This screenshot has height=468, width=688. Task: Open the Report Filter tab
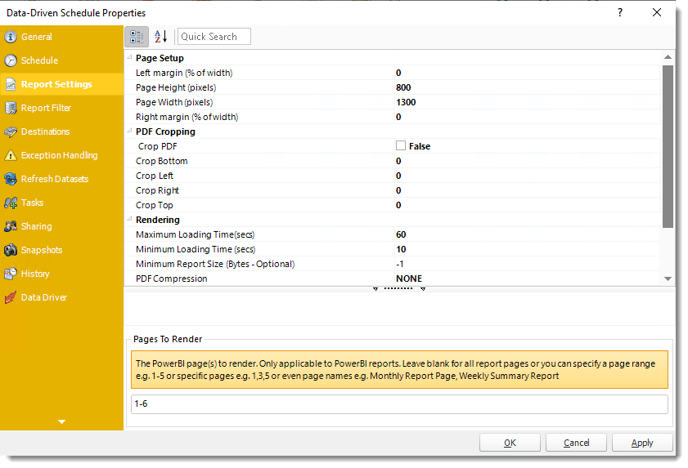point(62,108)
